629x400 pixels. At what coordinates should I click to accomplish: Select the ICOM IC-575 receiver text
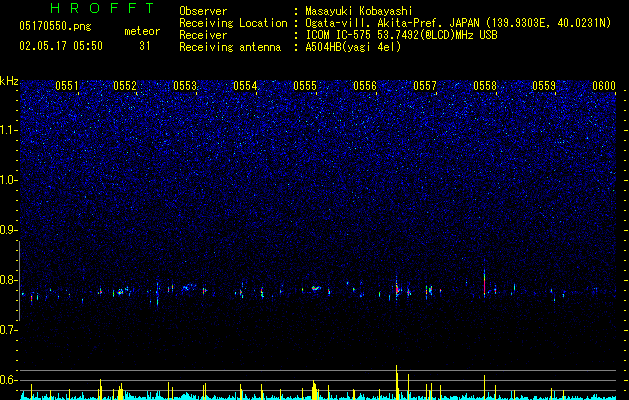tap(401, 35)
